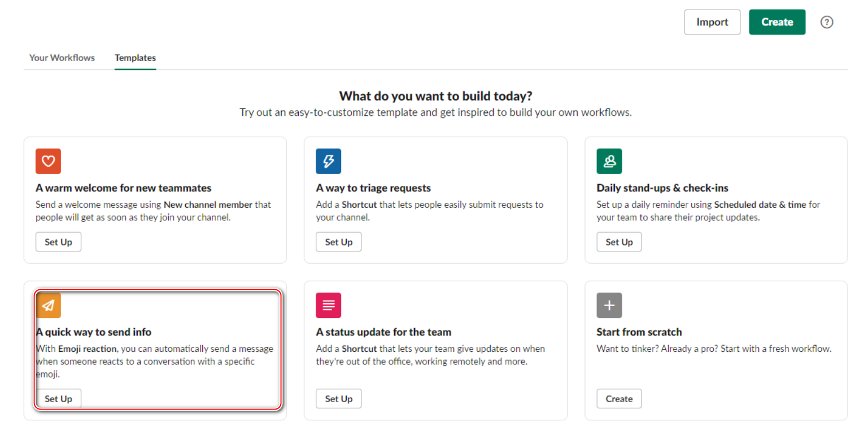Set Up the warm welcome template
Image resolution: width=868 pixels, height=440 pixels.
(59, 242)
